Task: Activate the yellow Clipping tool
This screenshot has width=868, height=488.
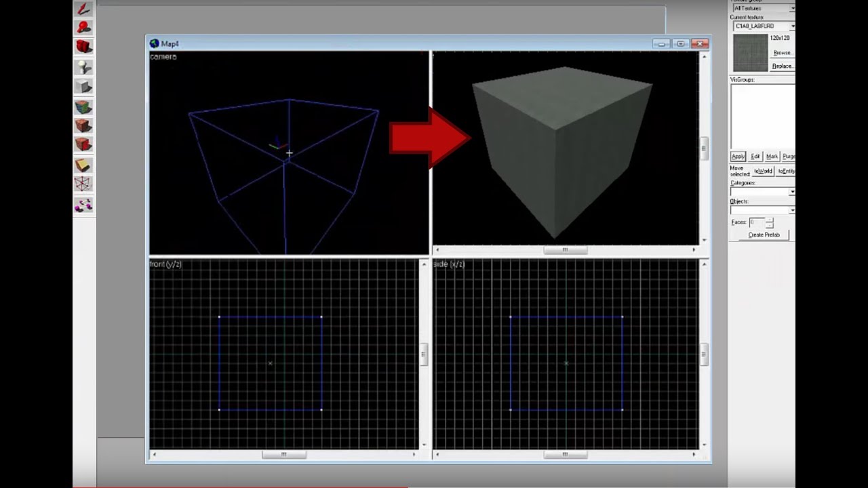Action: [83, 165]
